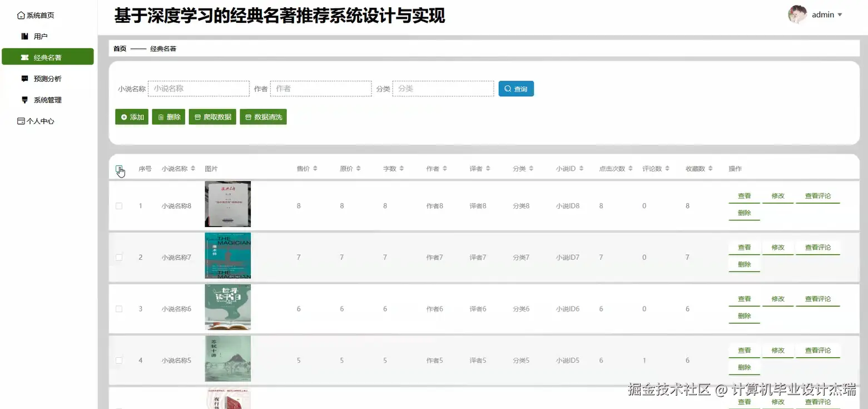Click 删除 in 小说名称6 row

[744, 316]
